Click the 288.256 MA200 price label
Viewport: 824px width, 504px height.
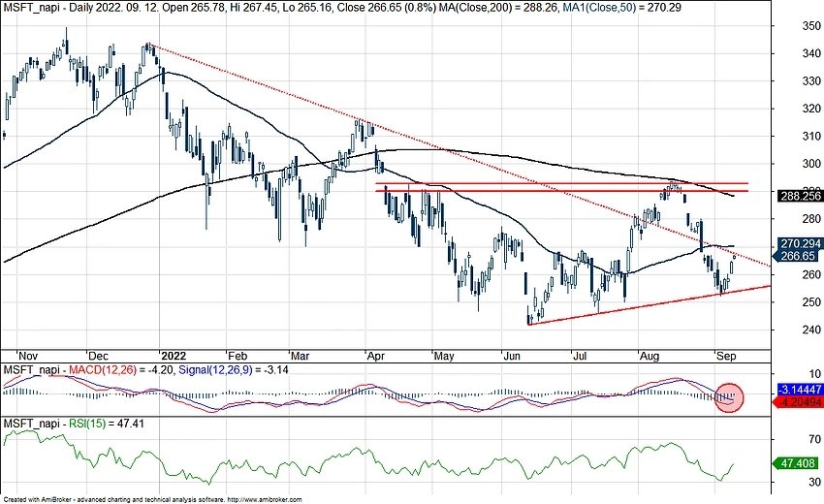[800, 196]
